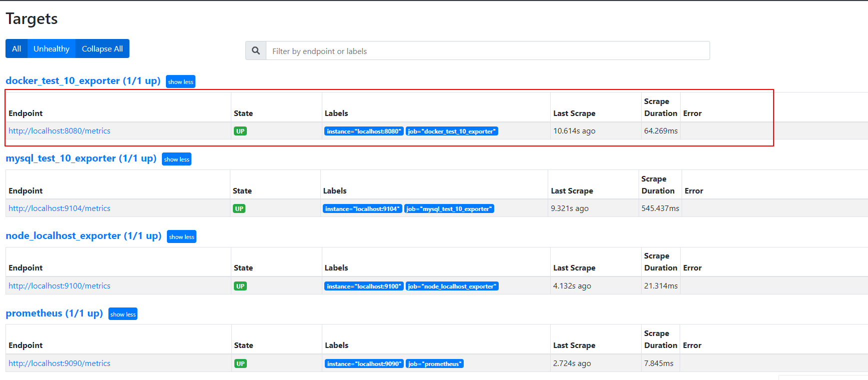The height and width of the screenshot is (380, 868).
Task: Click the job="docker_test_10_exporter" label
Action: click(452, 131)
